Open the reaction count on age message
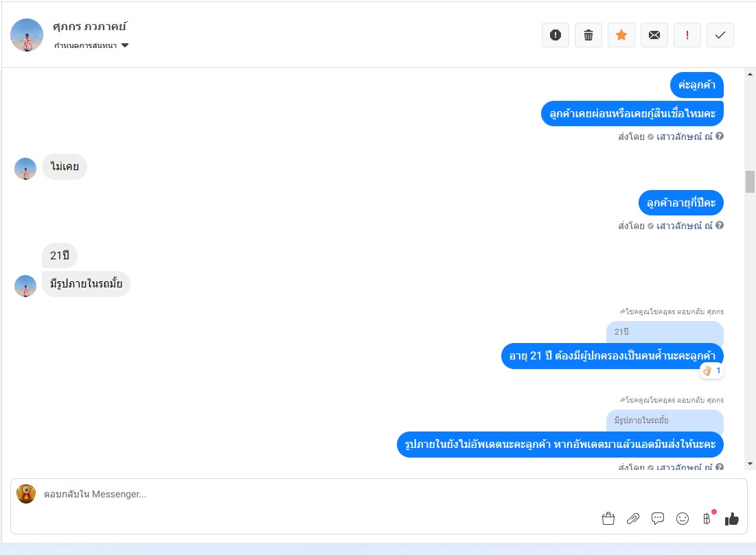Image resolution: width=756 pixels, height=555 pixels. point(712,370)
